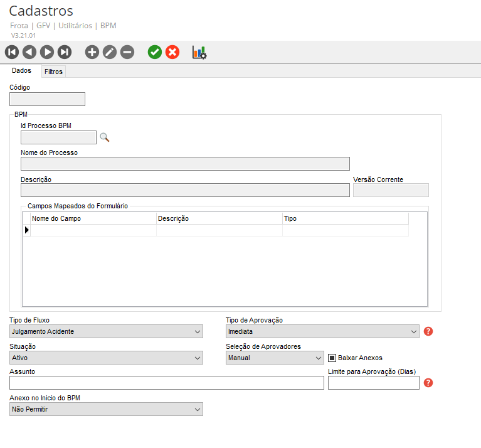Viewport: 481px width, 448px height.
Task: Open the chart settings icon
Action: [199, 53]
